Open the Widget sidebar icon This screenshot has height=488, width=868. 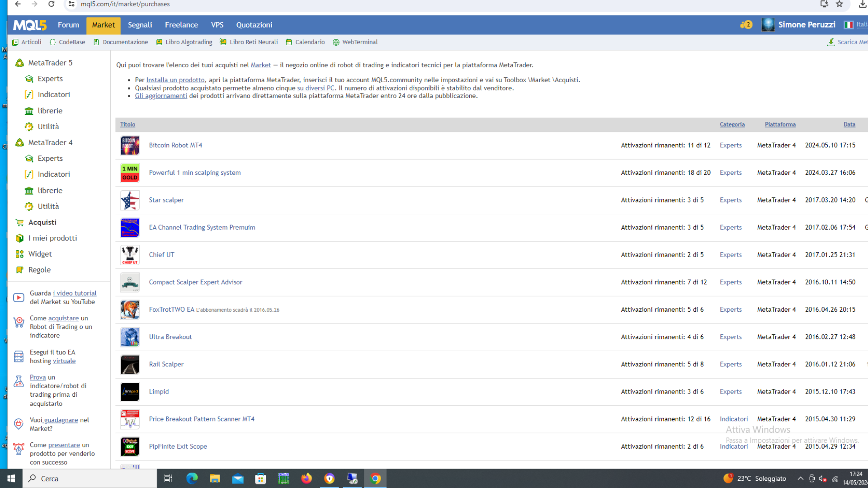point(19,254)
